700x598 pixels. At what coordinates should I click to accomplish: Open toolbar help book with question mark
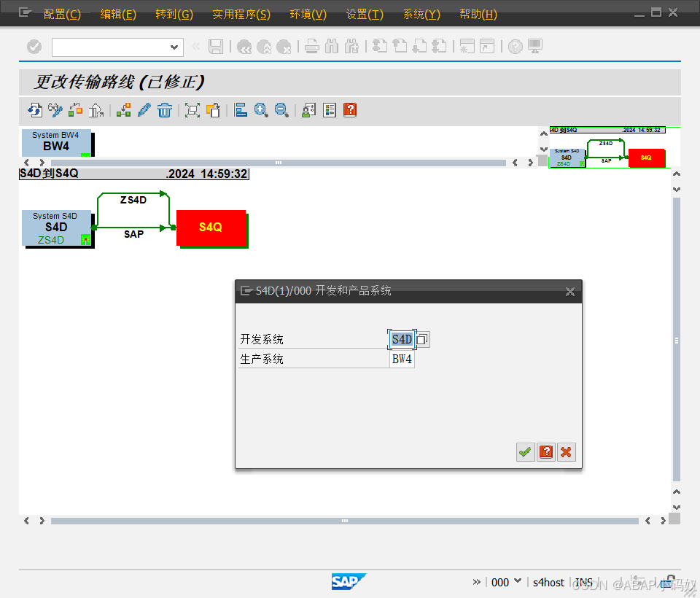[x=350, y=110]
